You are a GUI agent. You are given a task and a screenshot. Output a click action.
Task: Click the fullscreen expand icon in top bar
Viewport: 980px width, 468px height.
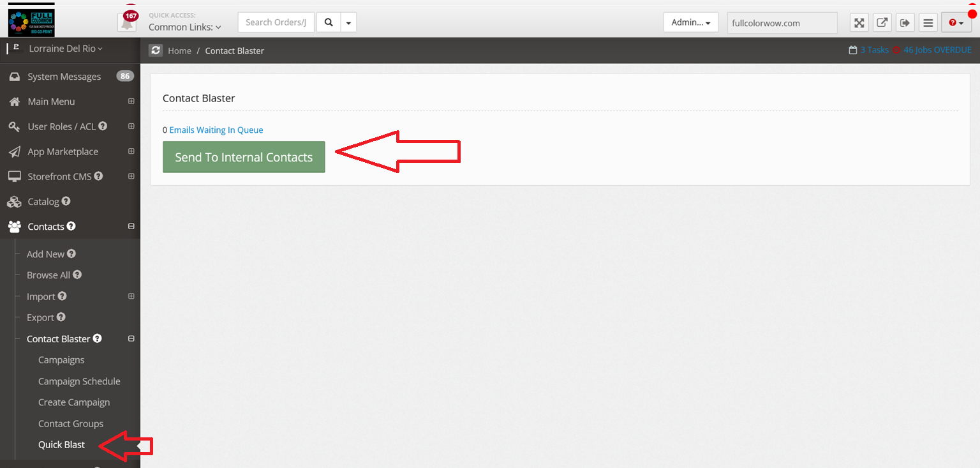(859, 23)
